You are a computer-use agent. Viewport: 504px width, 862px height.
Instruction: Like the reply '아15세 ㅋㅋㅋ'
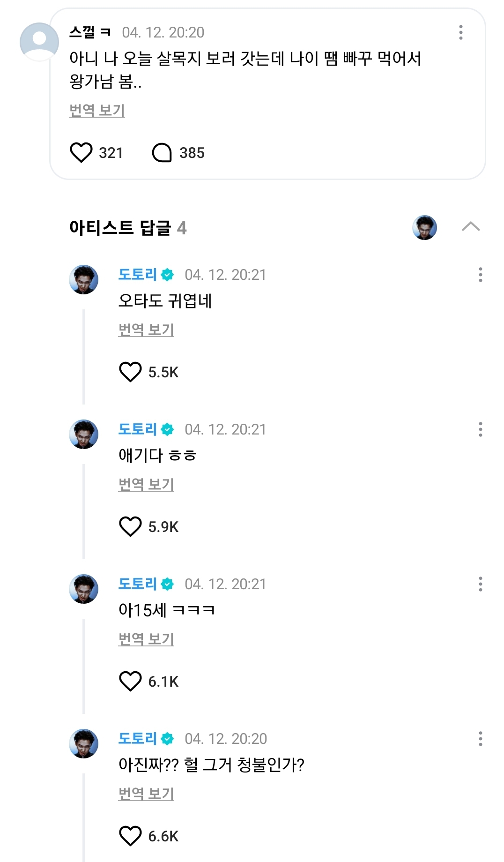pos(130,682)
